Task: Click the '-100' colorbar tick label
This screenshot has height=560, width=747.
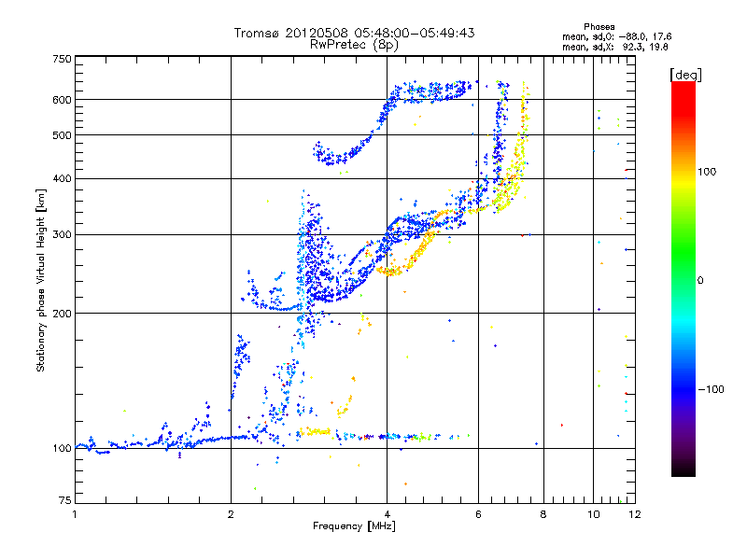Action: coord(712,389)
